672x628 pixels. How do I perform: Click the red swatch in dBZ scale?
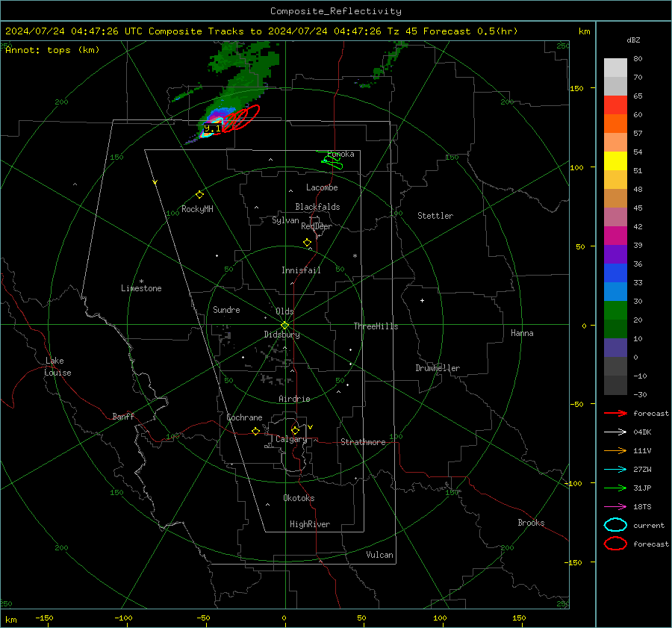615,105
